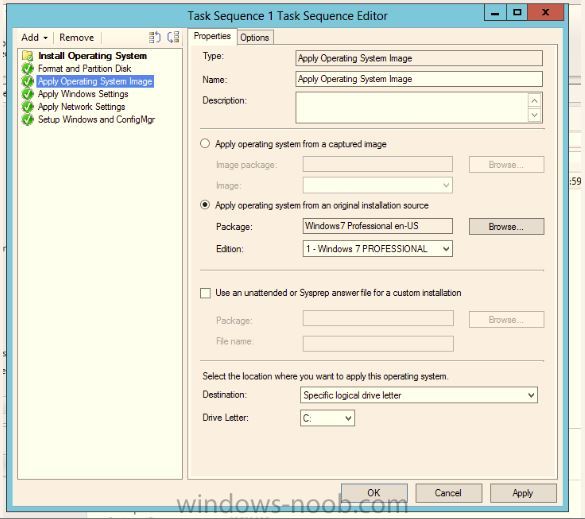The width and height of the screenshot is (585, 519).
Task: Minimize the Task Sequence Editor window
Action: pos(495,13)
